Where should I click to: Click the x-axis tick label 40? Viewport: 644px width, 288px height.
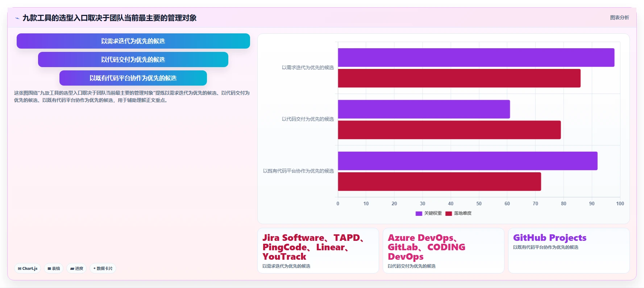451,203
